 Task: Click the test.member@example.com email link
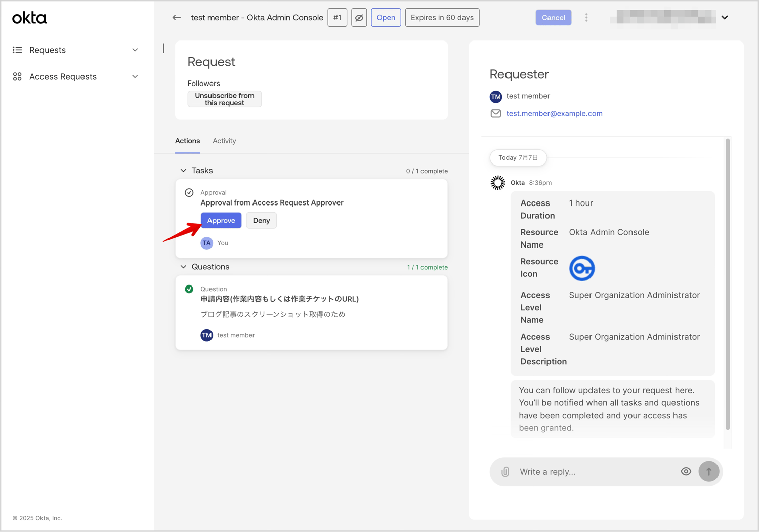555,113
